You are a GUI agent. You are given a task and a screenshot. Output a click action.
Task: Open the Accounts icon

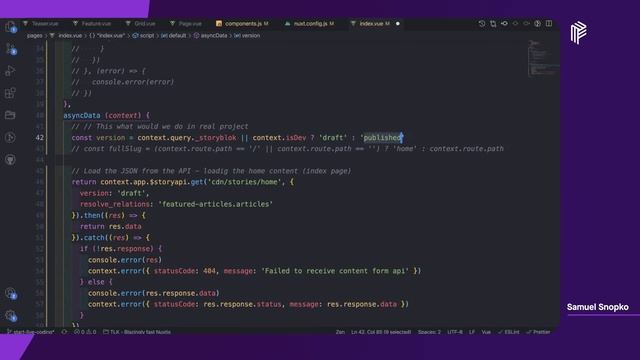[x=11, y=293]
